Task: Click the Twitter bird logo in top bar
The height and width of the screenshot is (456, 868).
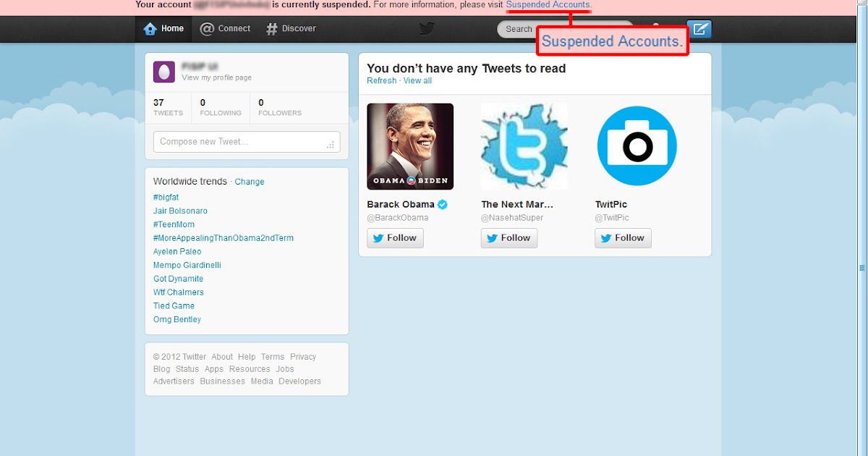Action: (427, 29)
